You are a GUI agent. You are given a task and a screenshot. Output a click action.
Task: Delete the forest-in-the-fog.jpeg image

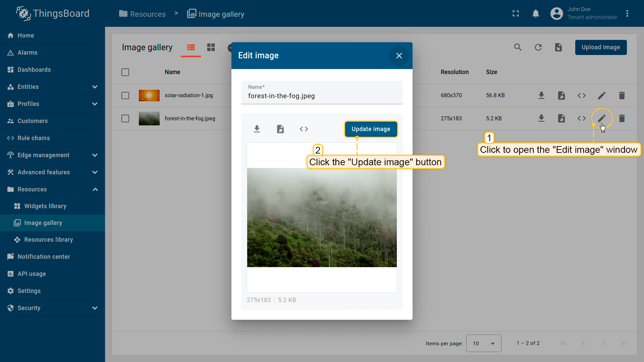coord(622,118)
